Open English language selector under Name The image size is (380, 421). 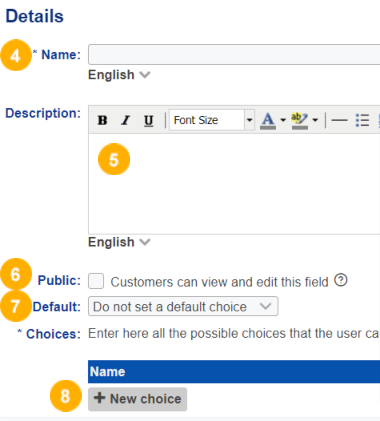(x=119, y=75)
